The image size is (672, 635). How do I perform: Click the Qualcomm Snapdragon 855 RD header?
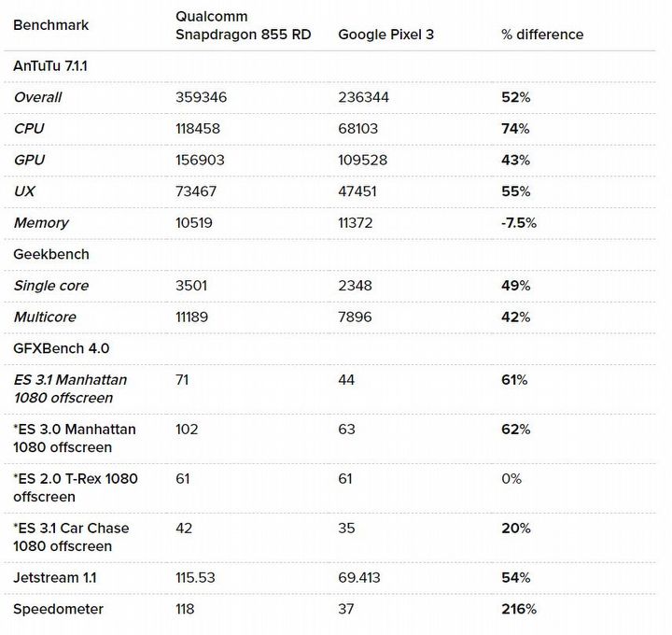click(243, 25)
